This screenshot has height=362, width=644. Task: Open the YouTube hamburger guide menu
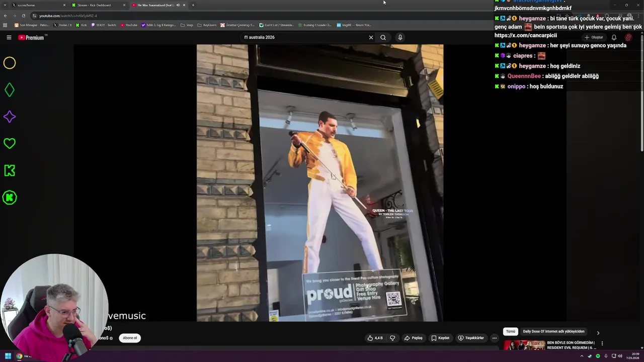click(x=9, y=37)
